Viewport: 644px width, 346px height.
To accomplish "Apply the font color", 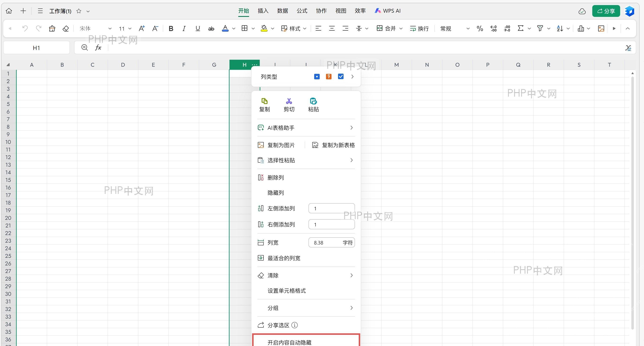I will click(x=225, y=28).
